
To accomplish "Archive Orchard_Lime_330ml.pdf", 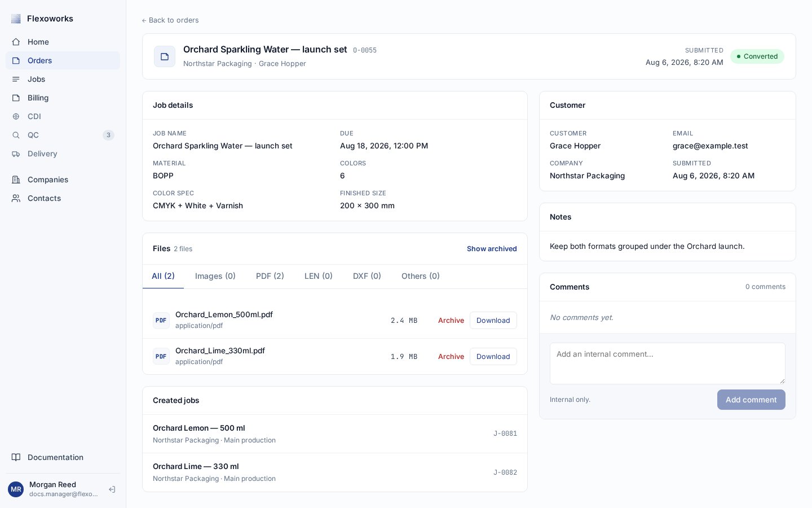I will pyautogui.click(x=451, y=356).
